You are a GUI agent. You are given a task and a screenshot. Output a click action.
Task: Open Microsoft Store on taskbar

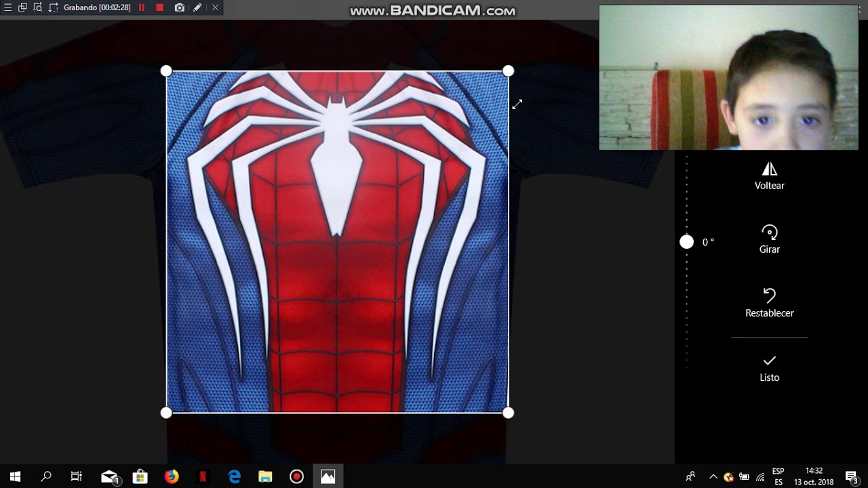tap(140, 476)
